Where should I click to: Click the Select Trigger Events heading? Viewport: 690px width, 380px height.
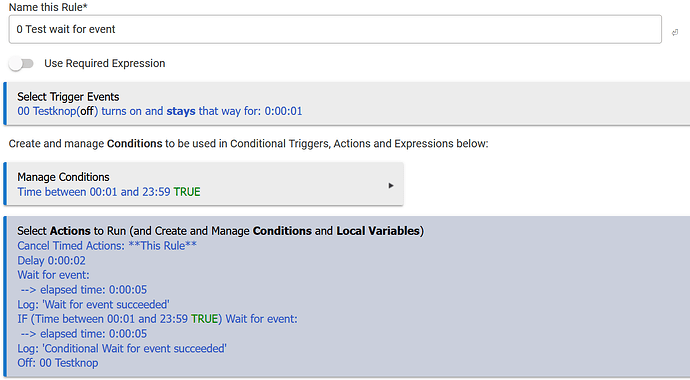coord(68,97)
